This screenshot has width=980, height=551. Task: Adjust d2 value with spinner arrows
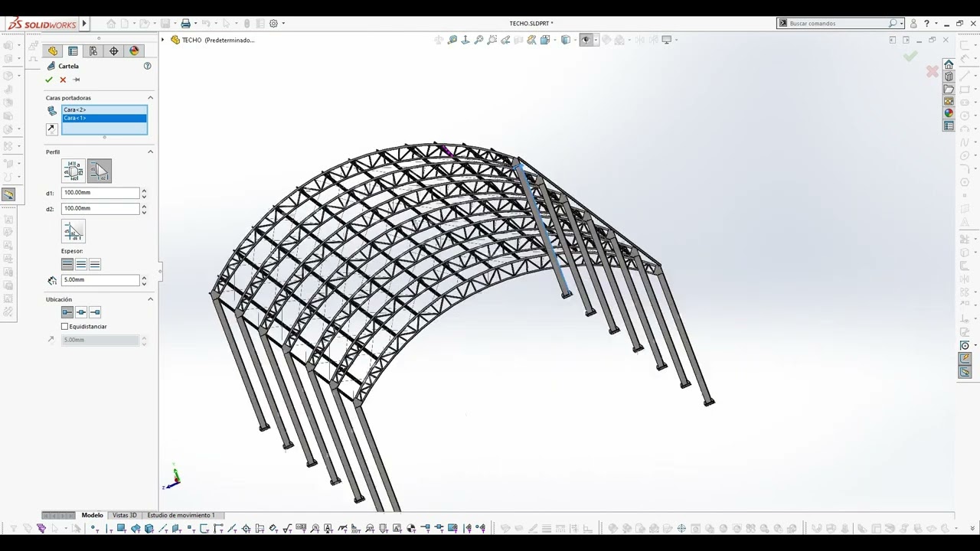click(144, 208)
